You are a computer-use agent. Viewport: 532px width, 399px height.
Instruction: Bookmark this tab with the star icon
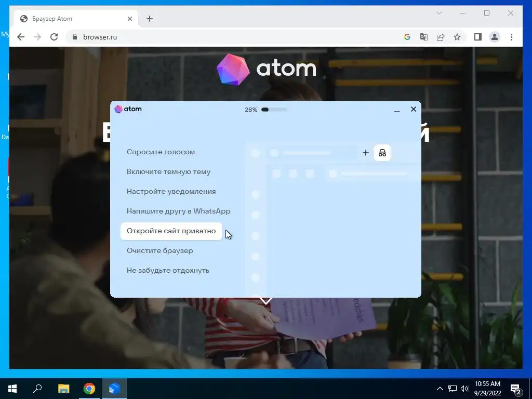[x=457, y=37]
